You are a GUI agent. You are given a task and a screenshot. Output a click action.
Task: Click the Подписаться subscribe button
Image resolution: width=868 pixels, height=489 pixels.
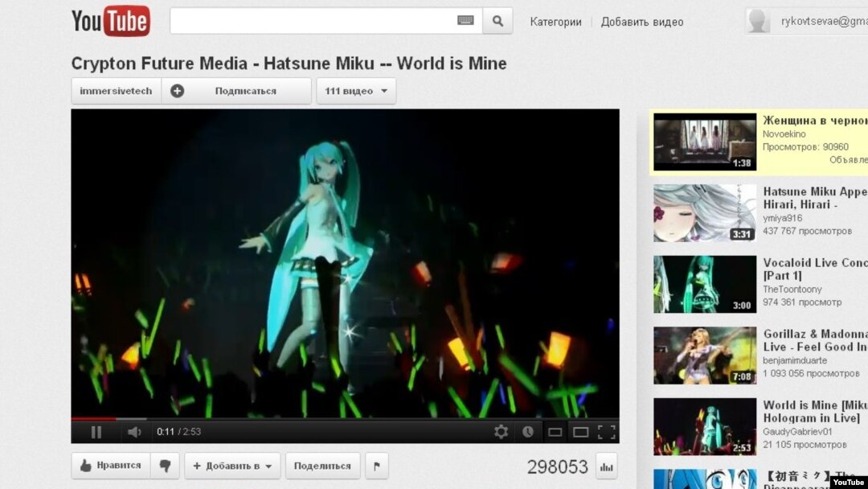tap(236, 91)
